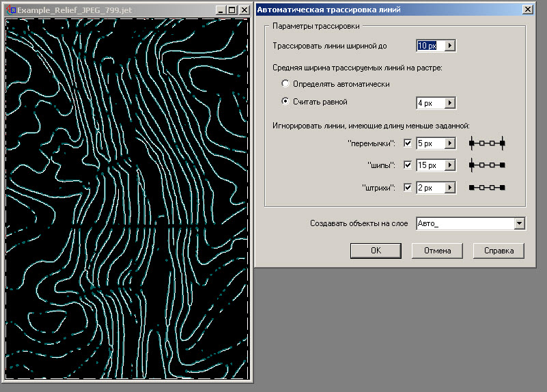Minimize the Example_Relief_JPEG_799.jet window

pos(220,10)
